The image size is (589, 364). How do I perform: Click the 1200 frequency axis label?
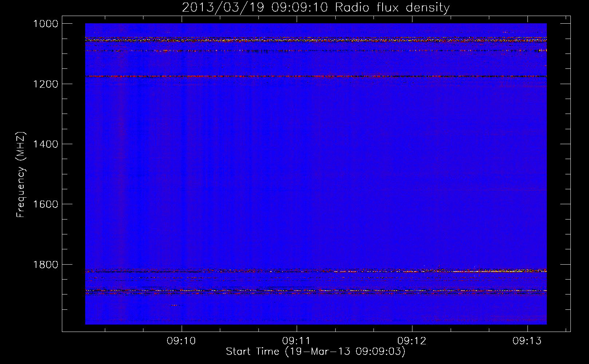click(46, 84)
